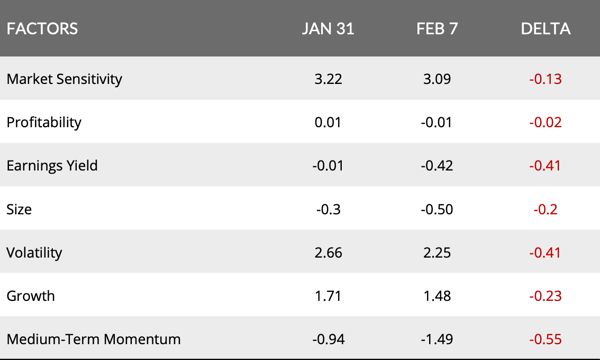600x360 pixels.
Task: Click the 3.22 value under JAN 31
Action: [x=328, y=79]
